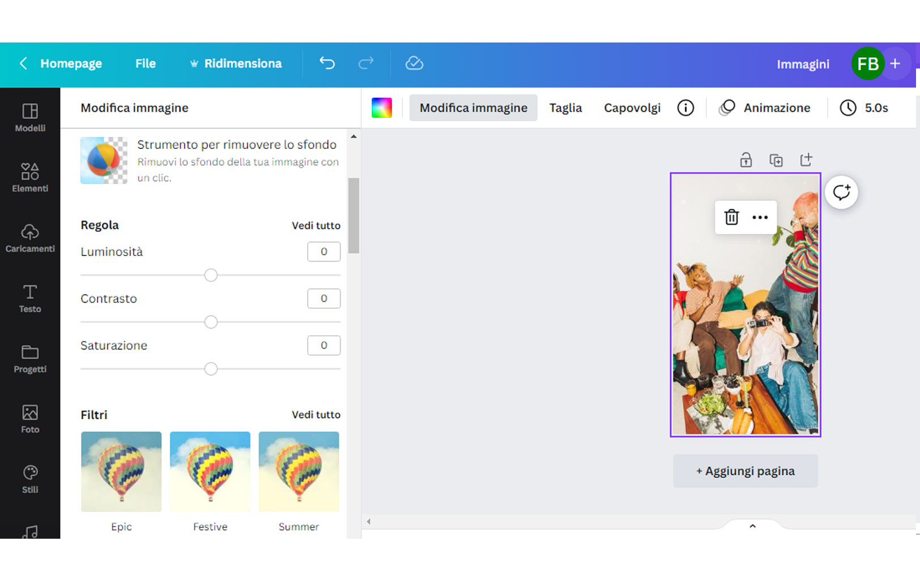The image size is (920, 588).
Task: Click the Contrasto value field
Action: pyautogui.click(x=324, y=299)
